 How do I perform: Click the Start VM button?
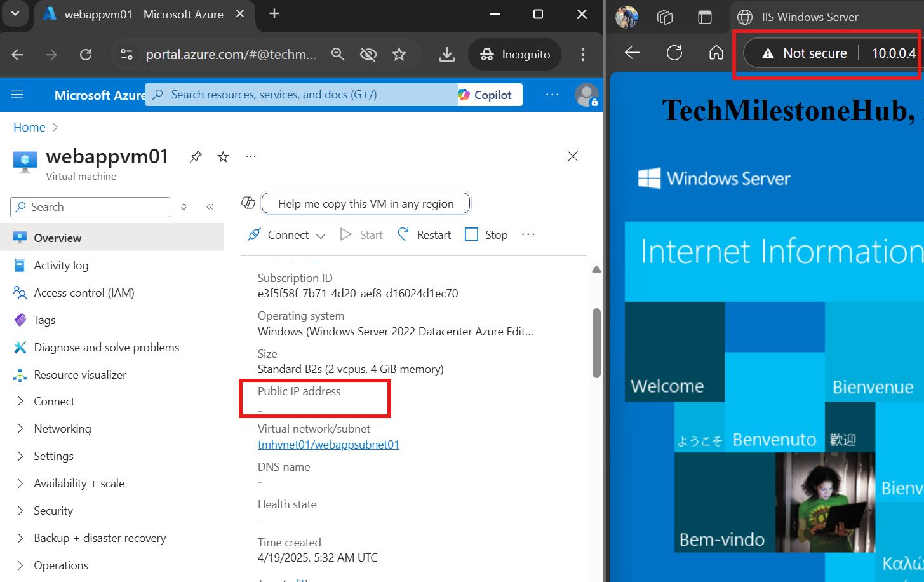point(361,234)
